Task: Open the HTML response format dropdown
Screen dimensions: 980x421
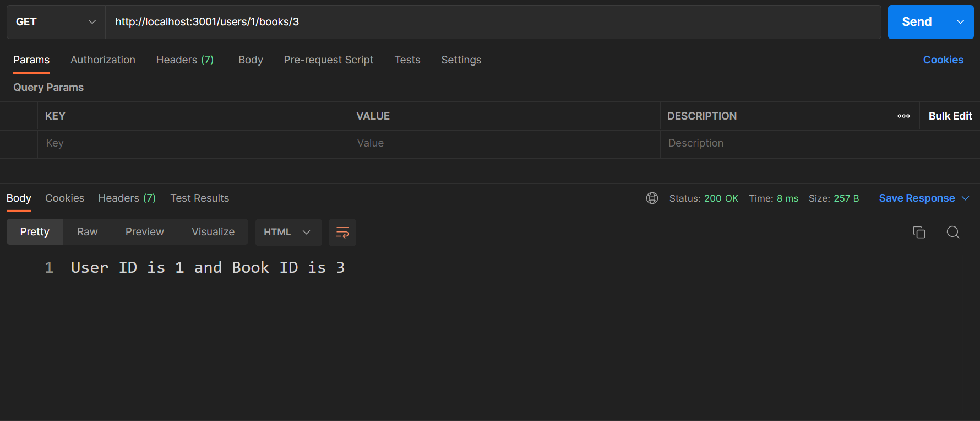Action: [x=288, y=232]
